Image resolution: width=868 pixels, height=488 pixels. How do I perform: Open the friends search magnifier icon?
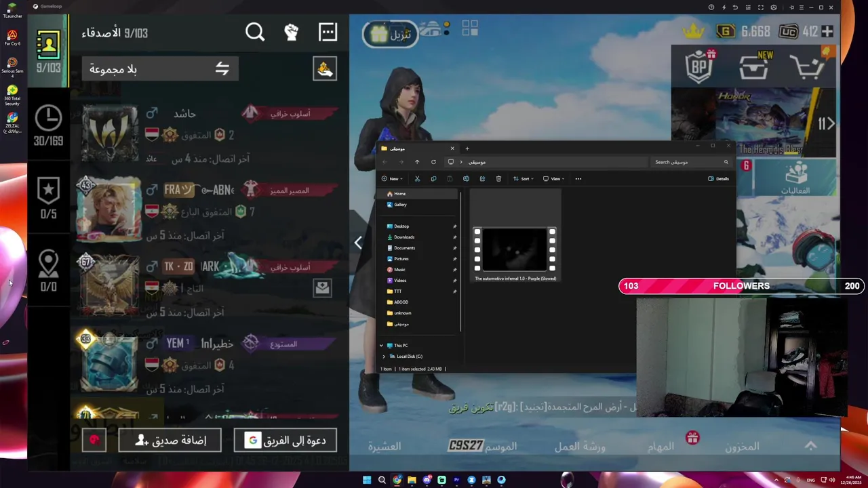coord(255,32)
